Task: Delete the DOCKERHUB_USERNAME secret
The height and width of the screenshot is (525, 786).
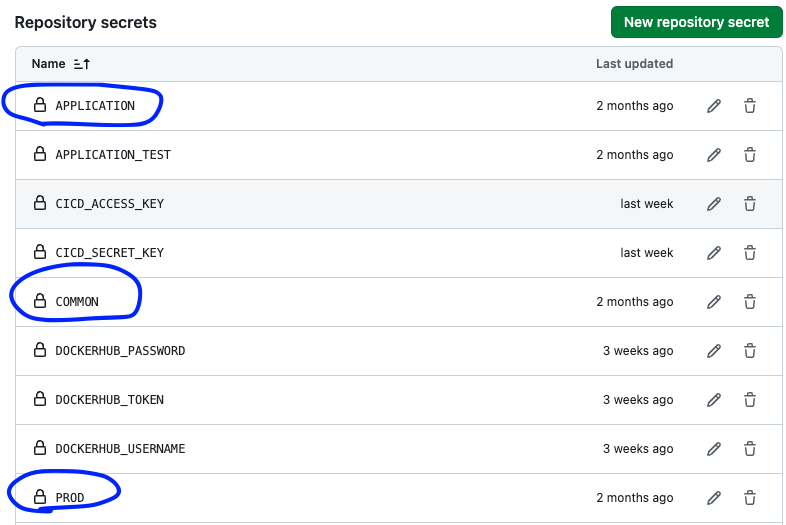Action: click(750, 449)
